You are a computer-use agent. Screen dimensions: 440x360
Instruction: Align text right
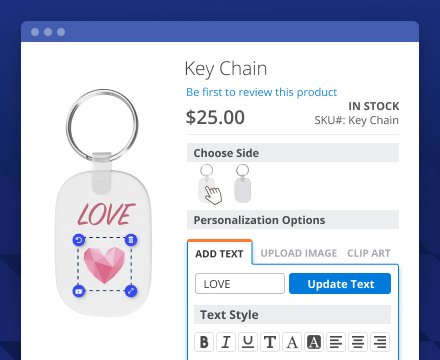(380, 342)
